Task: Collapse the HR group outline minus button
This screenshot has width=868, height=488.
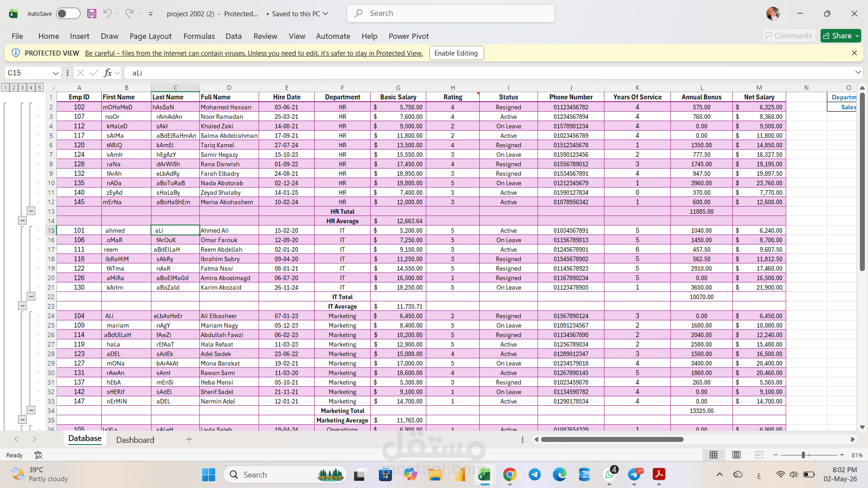Action: click(x=31, y=211)
